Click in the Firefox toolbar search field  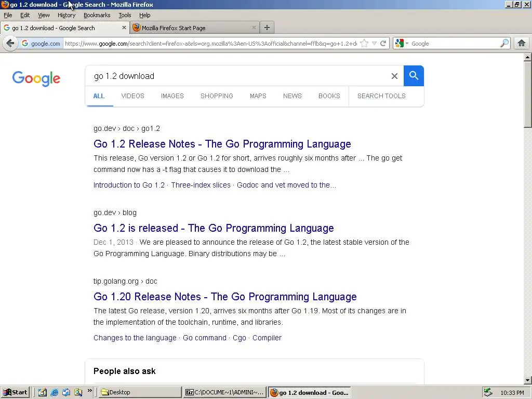point(455,44)
